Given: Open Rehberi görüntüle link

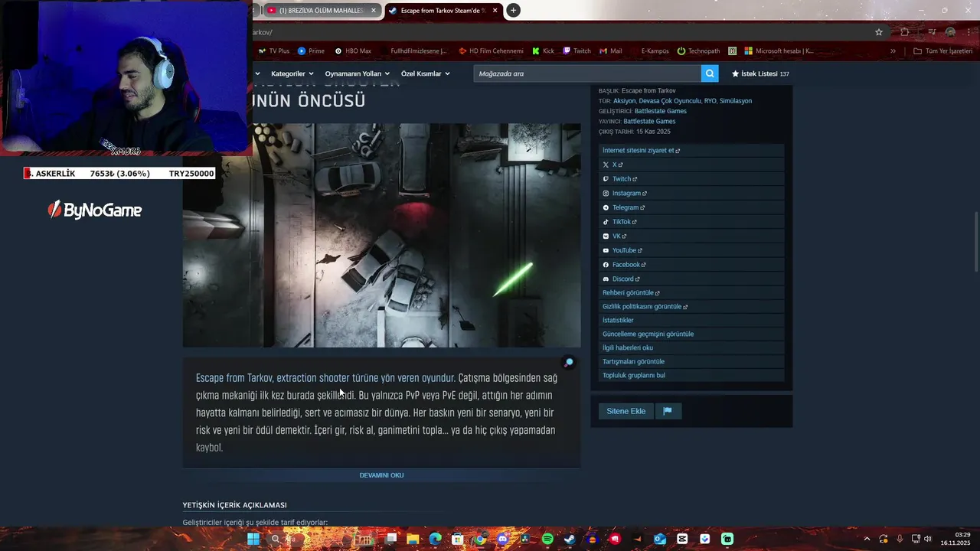Looking at the screenshot, I should point(691,293).
